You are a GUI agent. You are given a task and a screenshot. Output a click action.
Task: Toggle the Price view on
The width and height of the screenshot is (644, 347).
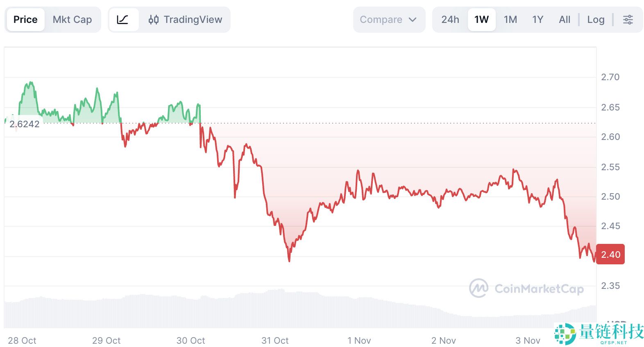pos(25,19)
